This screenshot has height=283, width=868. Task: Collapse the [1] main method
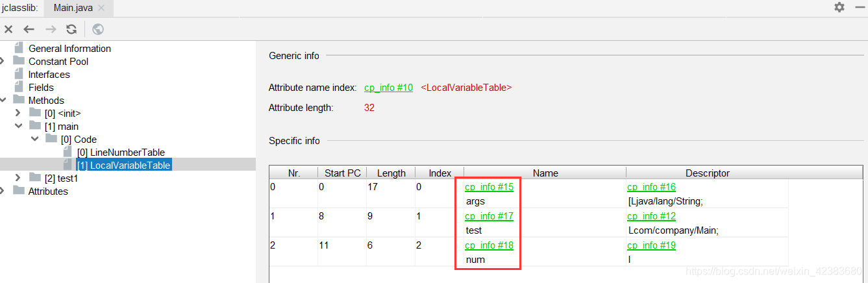18,126
